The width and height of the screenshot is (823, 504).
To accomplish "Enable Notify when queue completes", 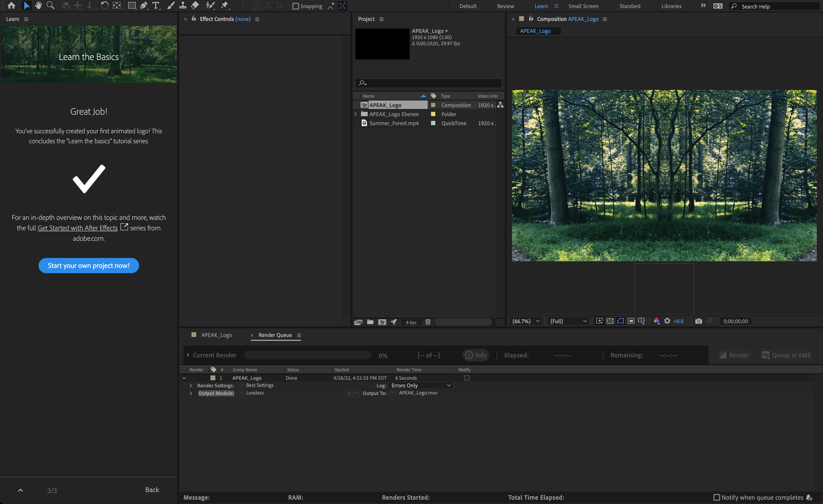I will pos(717,497).
